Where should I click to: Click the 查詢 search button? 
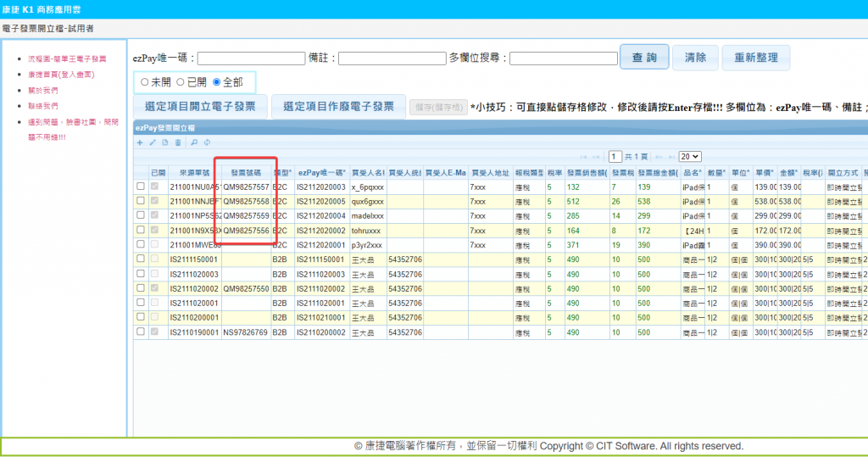[644, 58]
